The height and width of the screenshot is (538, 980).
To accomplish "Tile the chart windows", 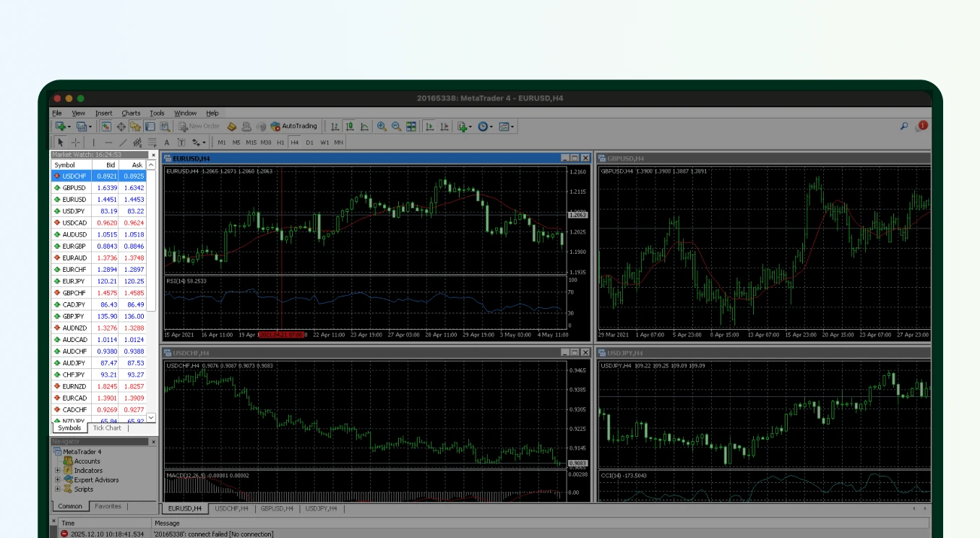I will tap(411, 126).
